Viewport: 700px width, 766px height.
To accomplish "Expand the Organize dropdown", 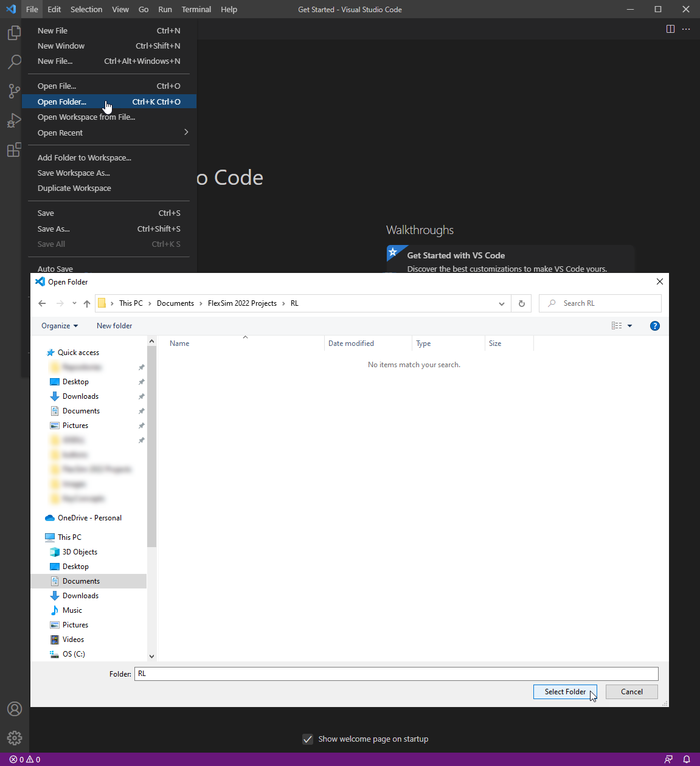I will (60, 326).
